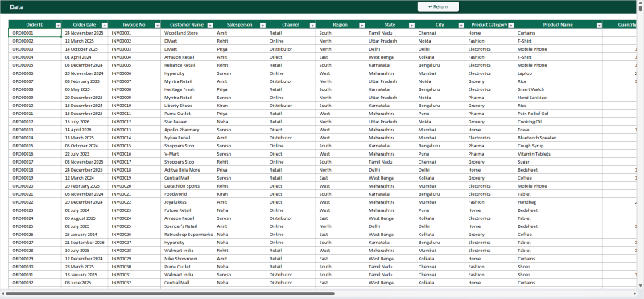Open the State filter dropdown

coord(411,25)
